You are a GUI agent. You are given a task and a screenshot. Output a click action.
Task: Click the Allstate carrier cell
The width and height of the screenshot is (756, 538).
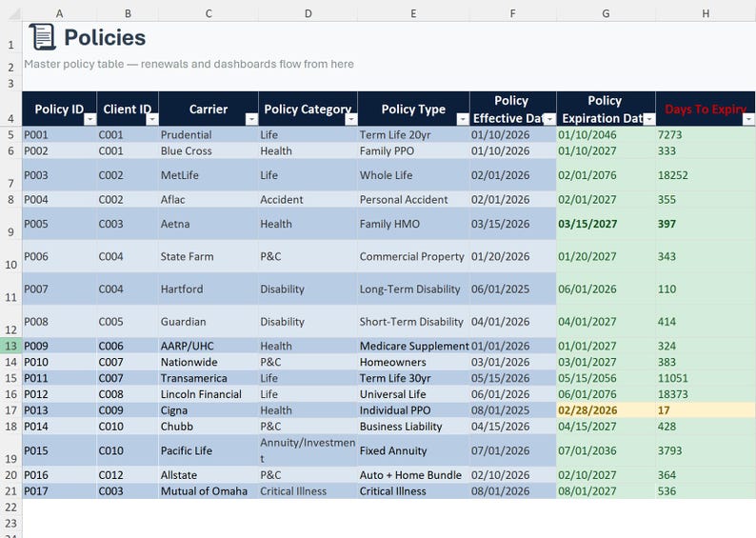(x=209, y=475)
